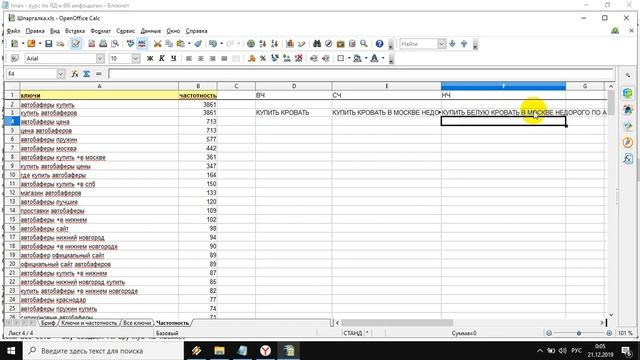Open the New document dropdown arrow
Viewport: 640px width, 360px height.
tap(23, 44)
